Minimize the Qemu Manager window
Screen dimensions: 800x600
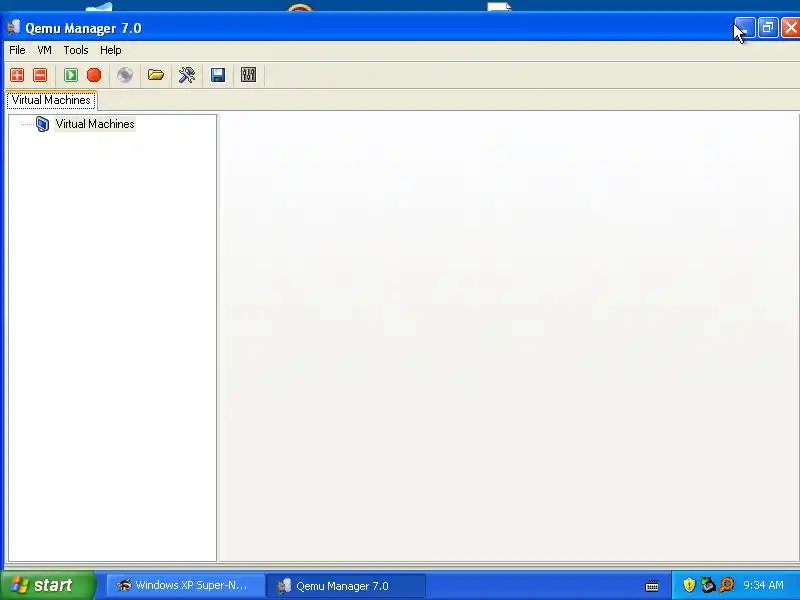click(744, 28)
